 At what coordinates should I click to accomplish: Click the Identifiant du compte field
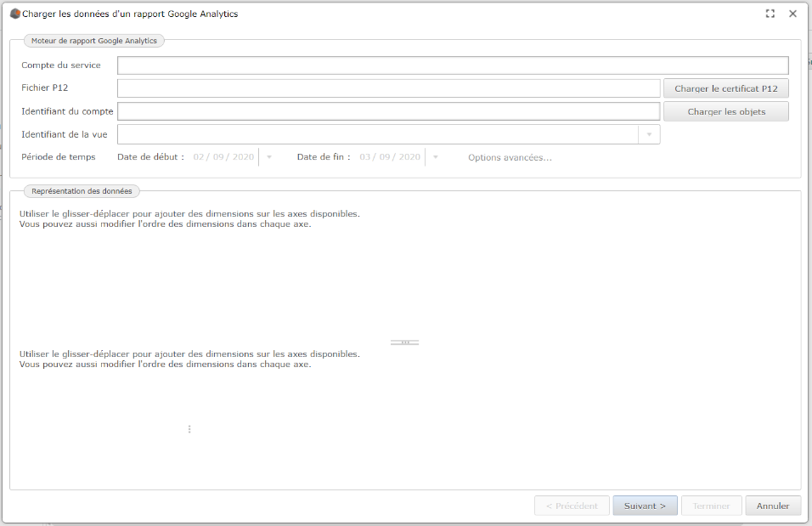pyautogui.click(x=388, y=111)
